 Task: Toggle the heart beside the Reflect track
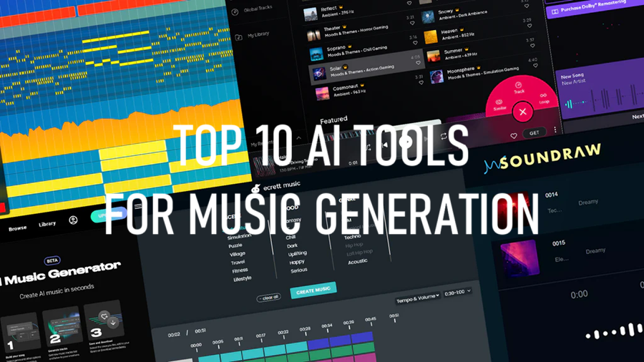409,4
